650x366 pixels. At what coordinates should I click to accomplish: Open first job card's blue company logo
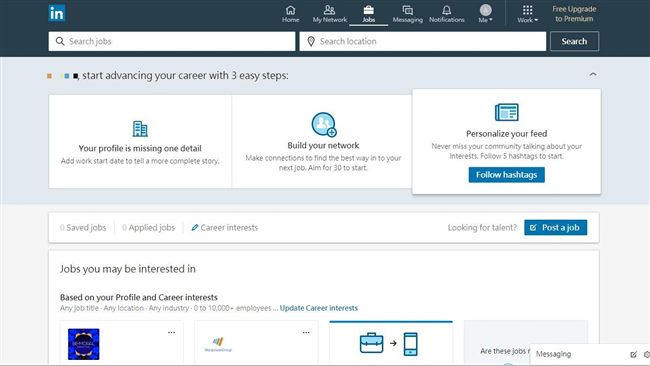coord(84,344)
